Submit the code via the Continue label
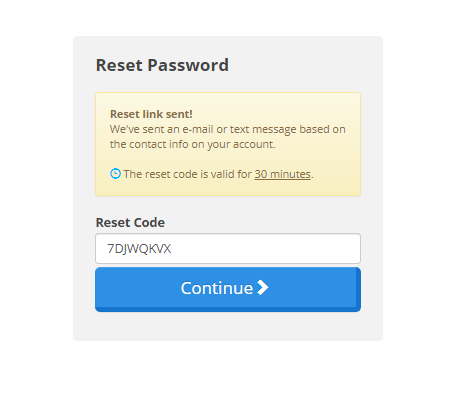This screenshot has height=412, width=454. point(217,288)
